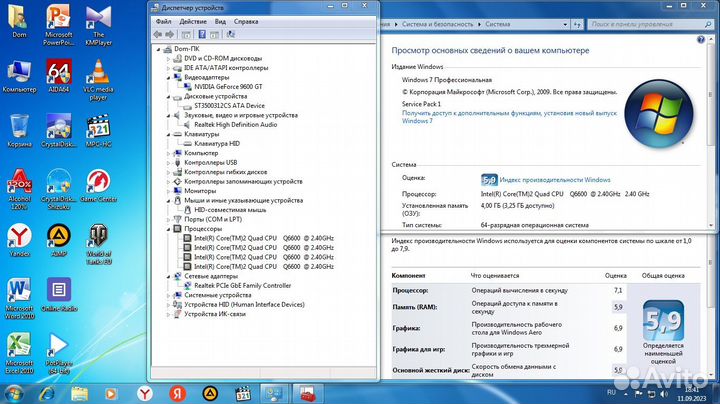Image resolution: width=720 pixels, height=404 pixels.
Task: Click Система и безопасность breadcrumb
Action: [437, 24]
